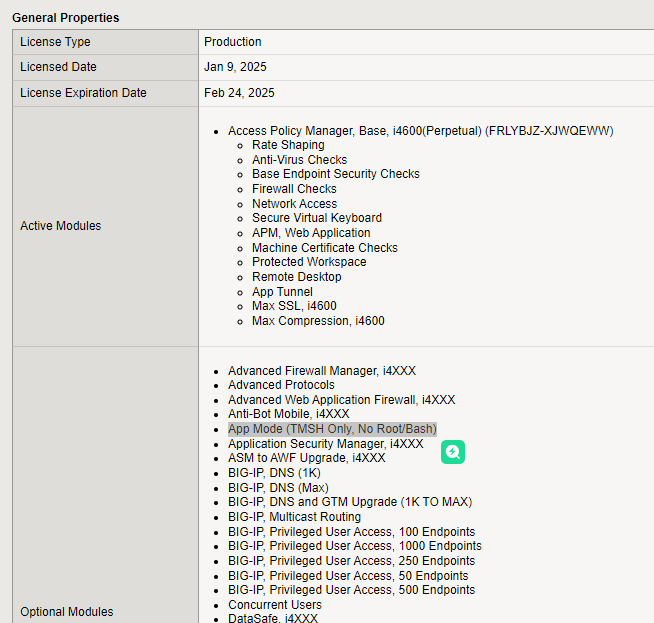The width and height of the screenshot is (654, 623).
Task: Click the Anti-Virus Checks sub-item
Action: tap(299, 160)
